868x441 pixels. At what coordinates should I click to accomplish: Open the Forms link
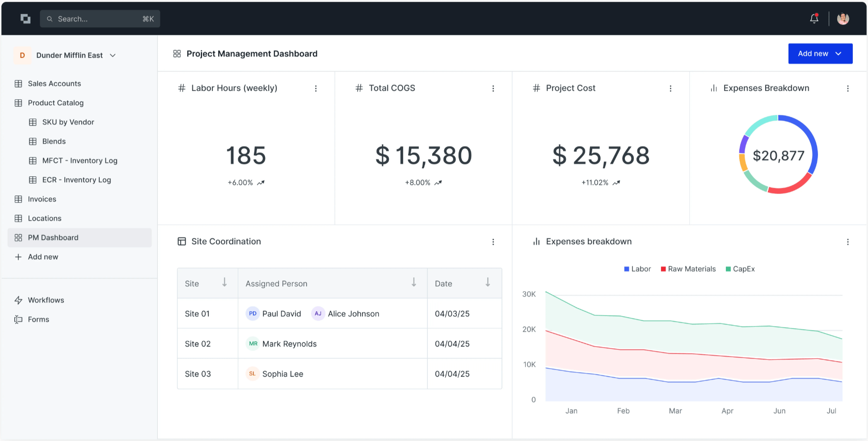click(x=38, y=319)
